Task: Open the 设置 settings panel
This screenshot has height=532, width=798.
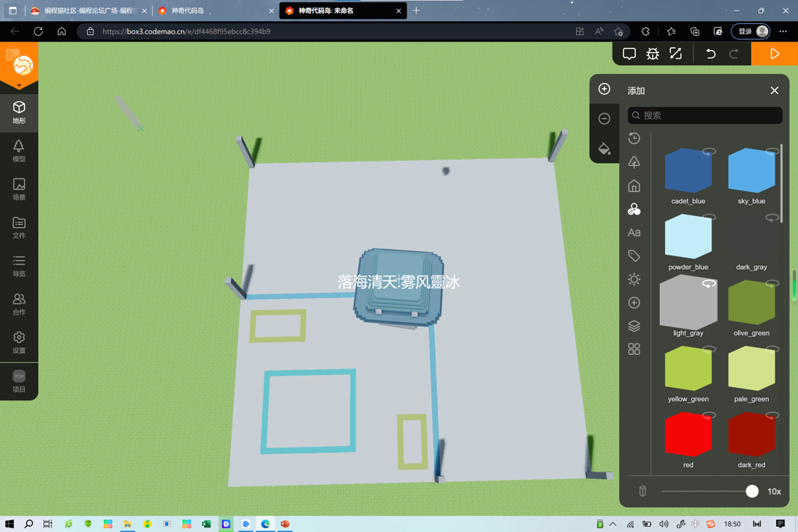Action: [19, 342]
